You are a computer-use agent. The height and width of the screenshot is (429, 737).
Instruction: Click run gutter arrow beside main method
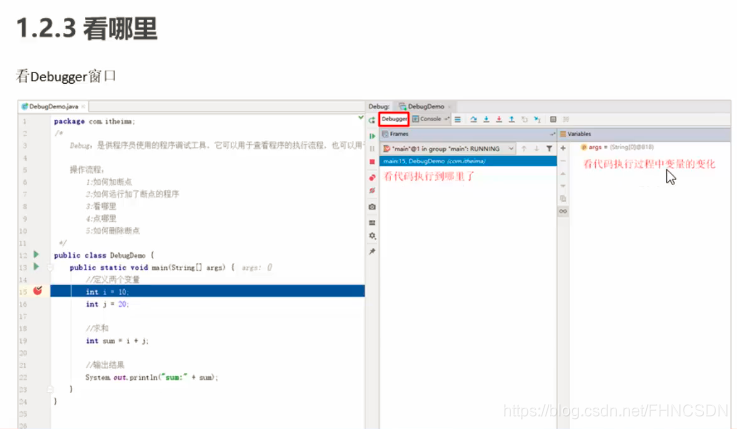click(36, 266)
